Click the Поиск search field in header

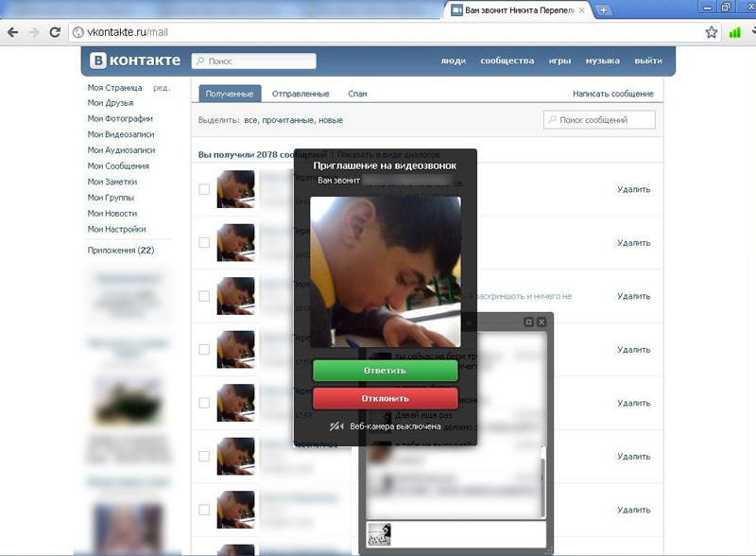[x=254, y=61]
